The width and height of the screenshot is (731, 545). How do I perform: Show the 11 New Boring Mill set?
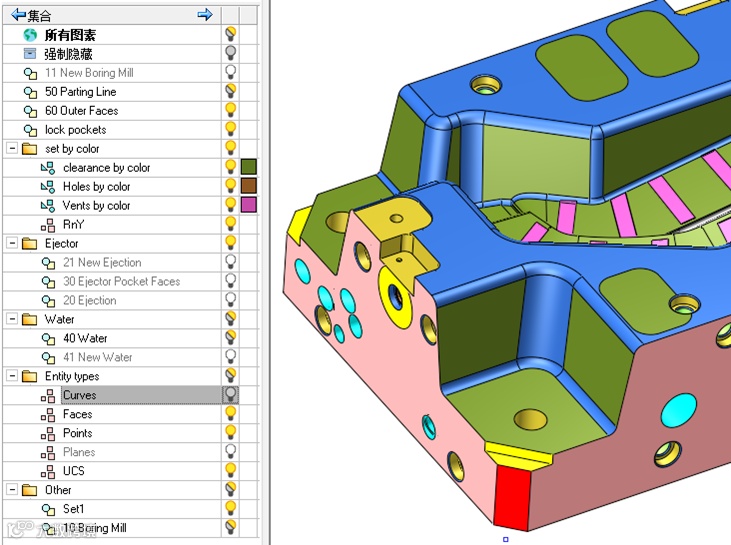[x=230, y=72]
